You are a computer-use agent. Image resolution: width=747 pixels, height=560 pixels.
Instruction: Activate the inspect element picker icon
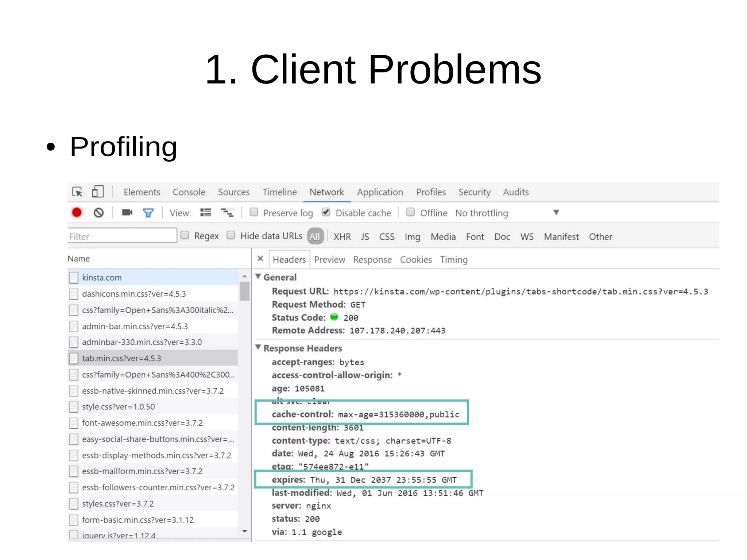(77, 192)
